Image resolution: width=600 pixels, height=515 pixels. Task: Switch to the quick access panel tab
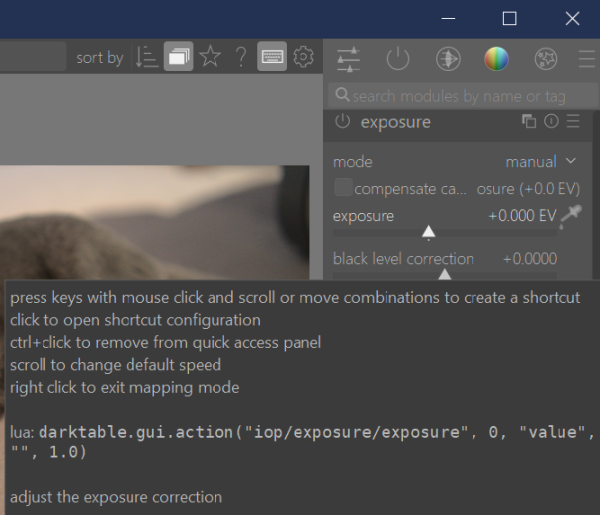point(348,59)
